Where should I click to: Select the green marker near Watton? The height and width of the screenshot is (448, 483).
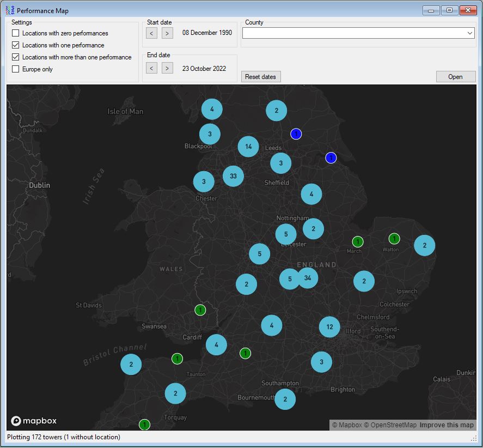(394, 238)
